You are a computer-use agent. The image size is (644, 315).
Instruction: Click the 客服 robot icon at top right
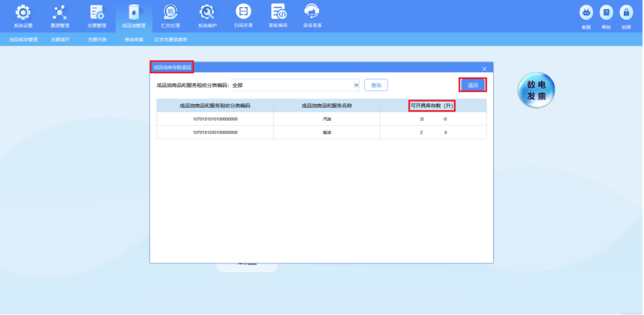point(586,13)
